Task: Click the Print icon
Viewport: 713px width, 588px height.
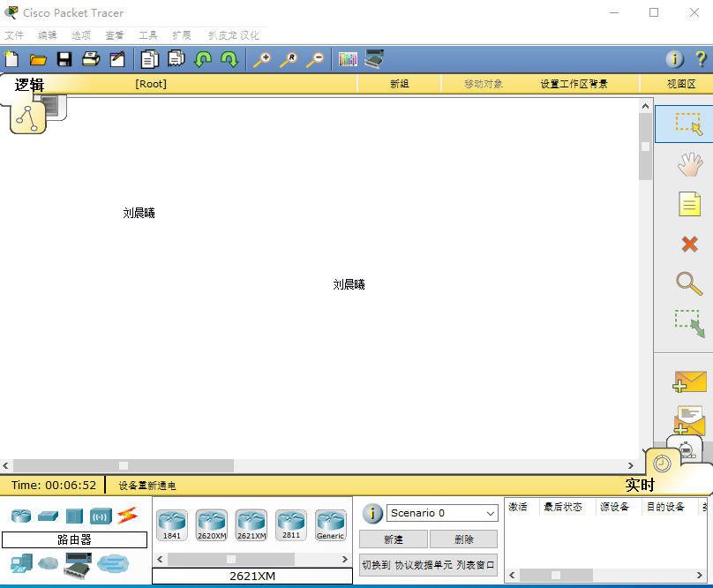Action: pos(91,59)
